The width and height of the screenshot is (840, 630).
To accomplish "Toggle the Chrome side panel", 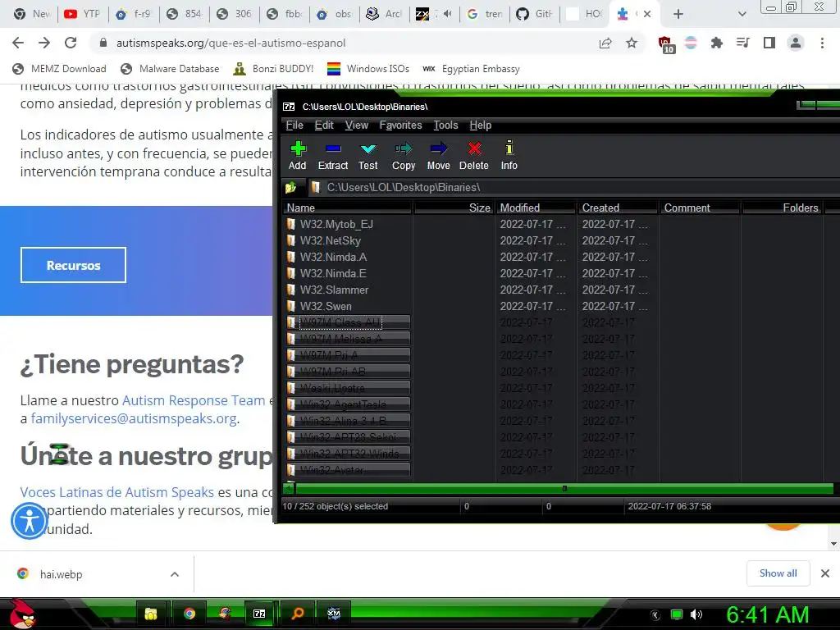I will point(769,43).
